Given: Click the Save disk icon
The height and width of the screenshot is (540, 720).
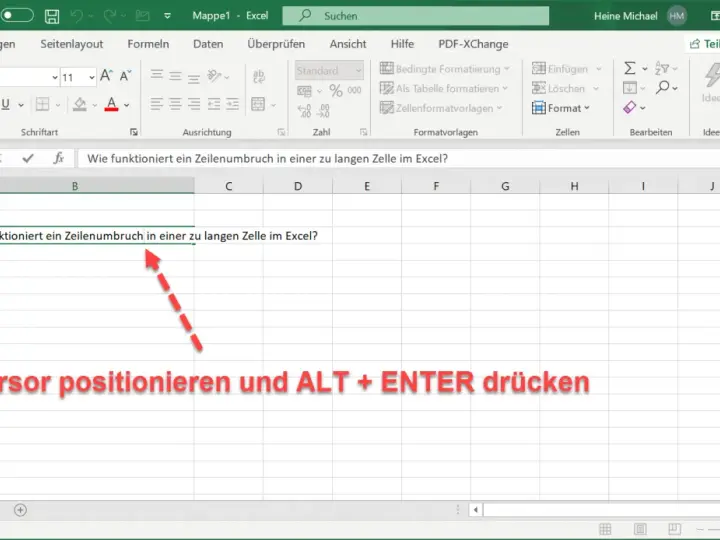Looking at the screenshot, I should pos(52,16).
